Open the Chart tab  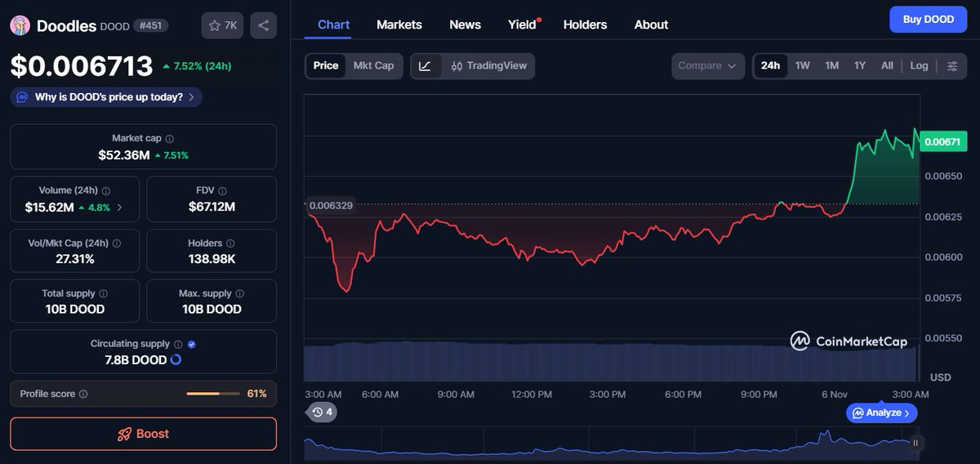(x=333, y=25)
